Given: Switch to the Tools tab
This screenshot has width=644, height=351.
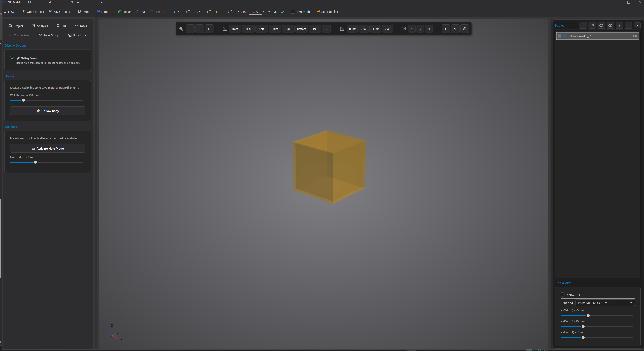Looking at the screenshot, I should (81, 26).
